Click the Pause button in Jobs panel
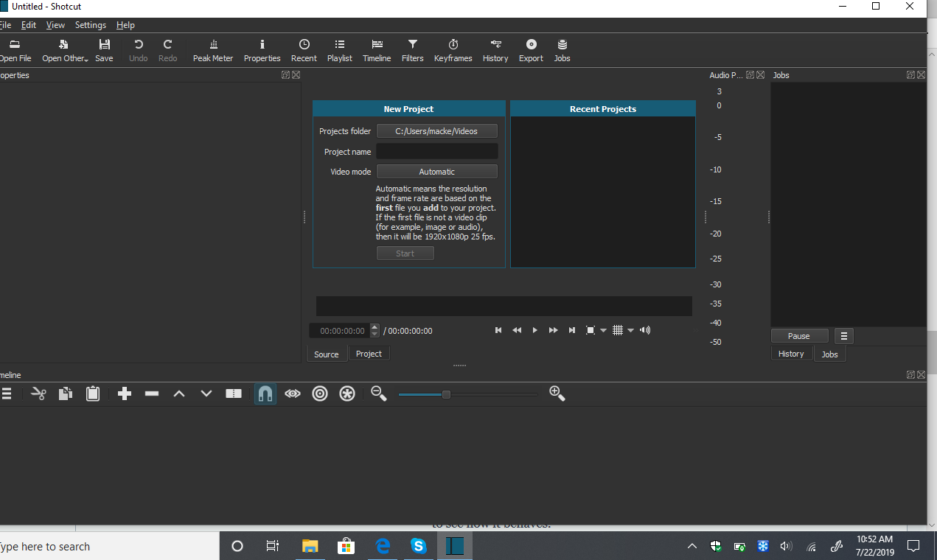 [799, 336]
